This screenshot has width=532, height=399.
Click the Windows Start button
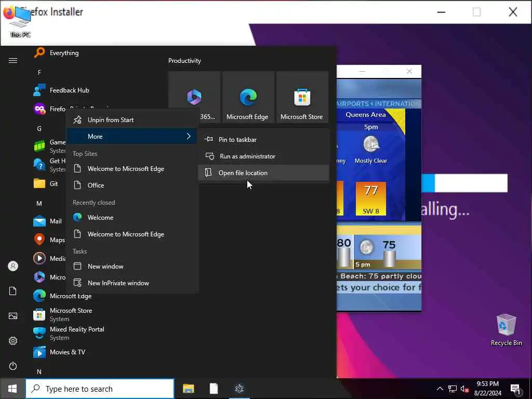point(12,389)
